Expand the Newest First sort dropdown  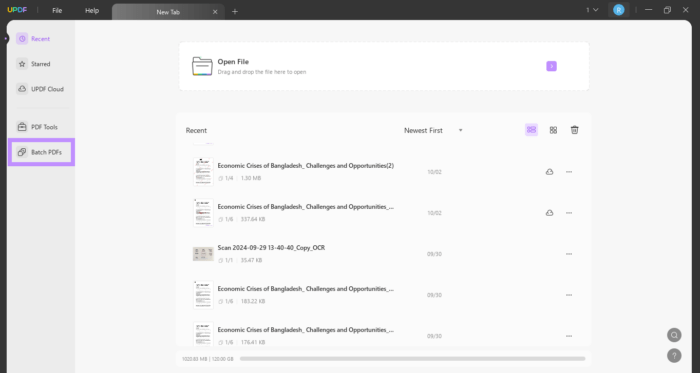coord(433,130)
